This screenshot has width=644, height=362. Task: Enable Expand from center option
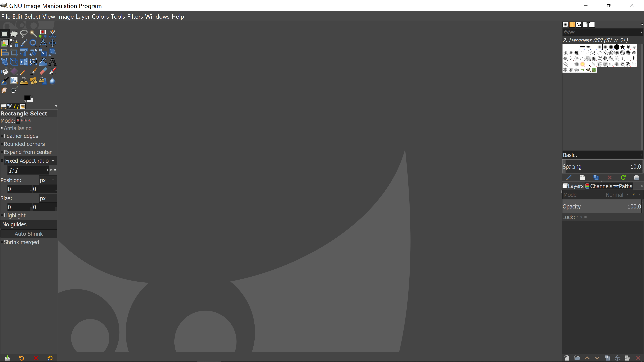2,152
